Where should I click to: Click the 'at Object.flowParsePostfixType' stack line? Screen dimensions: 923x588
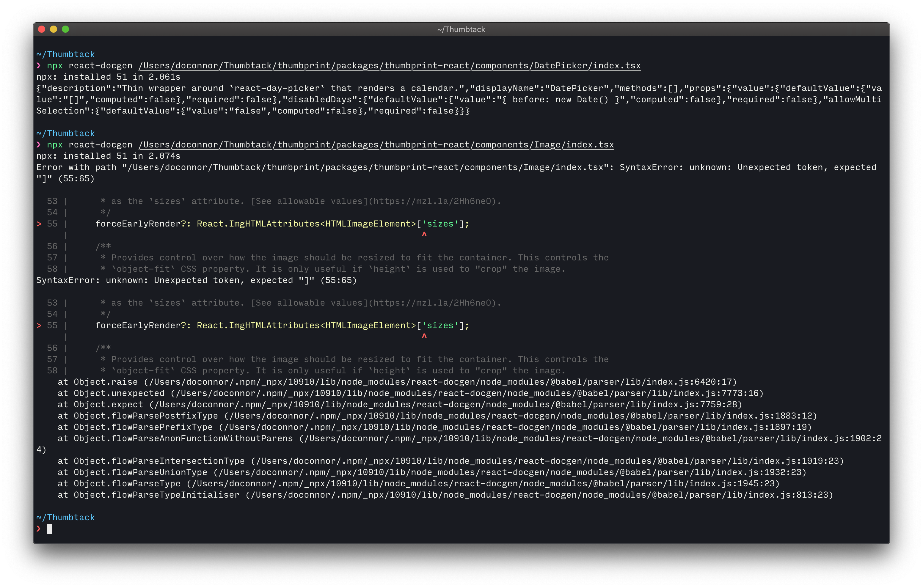coord(437,416)
